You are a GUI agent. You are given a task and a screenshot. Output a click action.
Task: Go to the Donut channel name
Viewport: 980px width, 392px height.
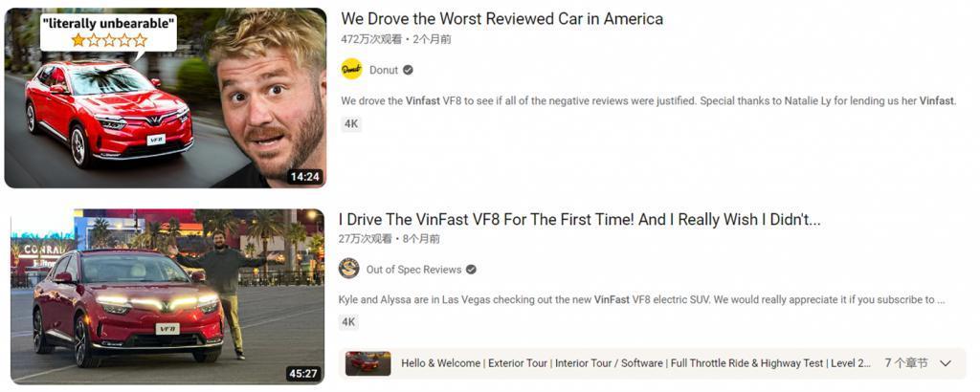384,70
